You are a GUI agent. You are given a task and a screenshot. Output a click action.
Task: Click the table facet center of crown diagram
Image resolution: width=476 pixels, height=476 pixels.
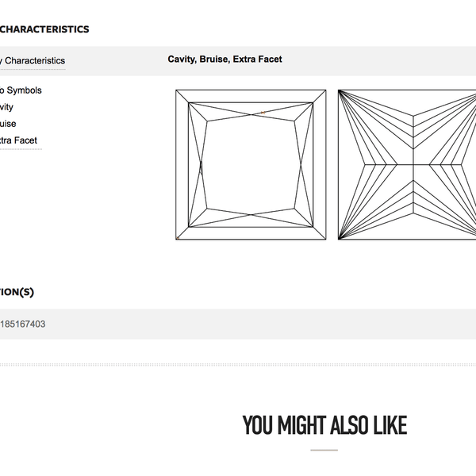point(251,164)
